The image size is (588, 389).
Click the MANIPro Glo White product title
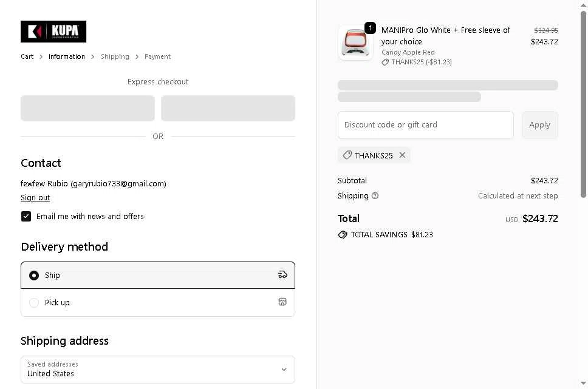click(x=445, y=36)
